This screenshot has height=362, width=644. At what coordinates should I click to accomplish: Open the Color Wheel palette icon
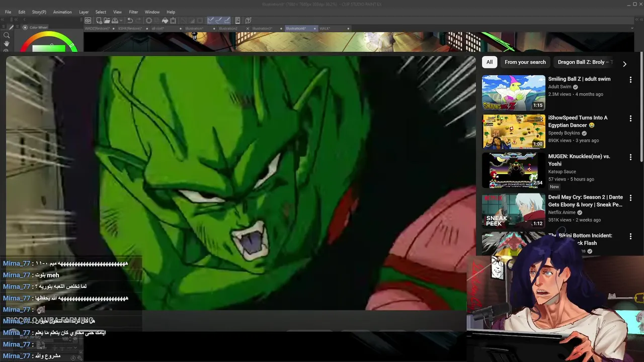point(25,28)
